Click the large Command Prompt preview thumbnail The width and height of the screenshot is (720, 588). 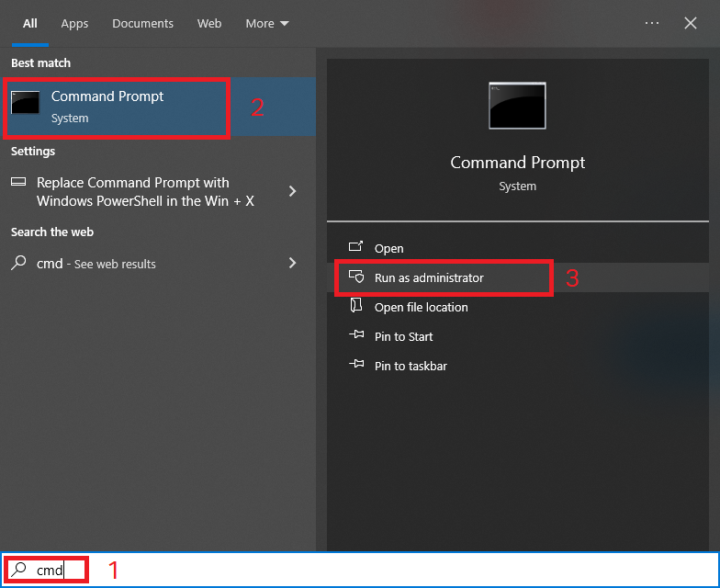(518, 106)
